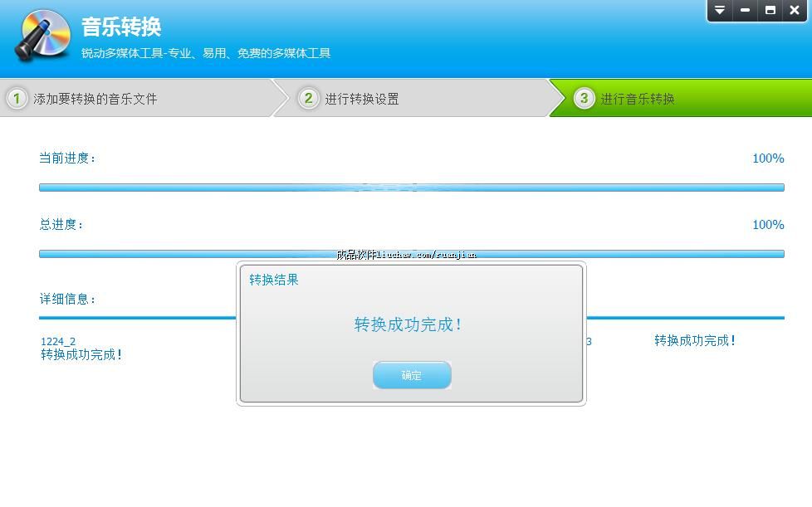Click the CD music converter app logo
Screen dimensions: 812x507
coord(43,37)
